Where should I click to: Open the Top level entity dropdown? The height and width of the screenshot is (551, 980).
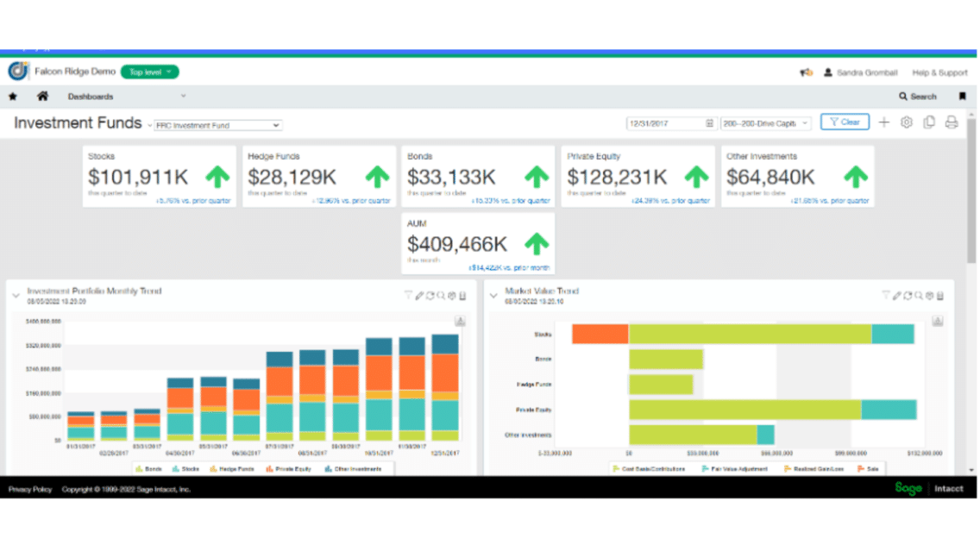click(x=150, y=72)
